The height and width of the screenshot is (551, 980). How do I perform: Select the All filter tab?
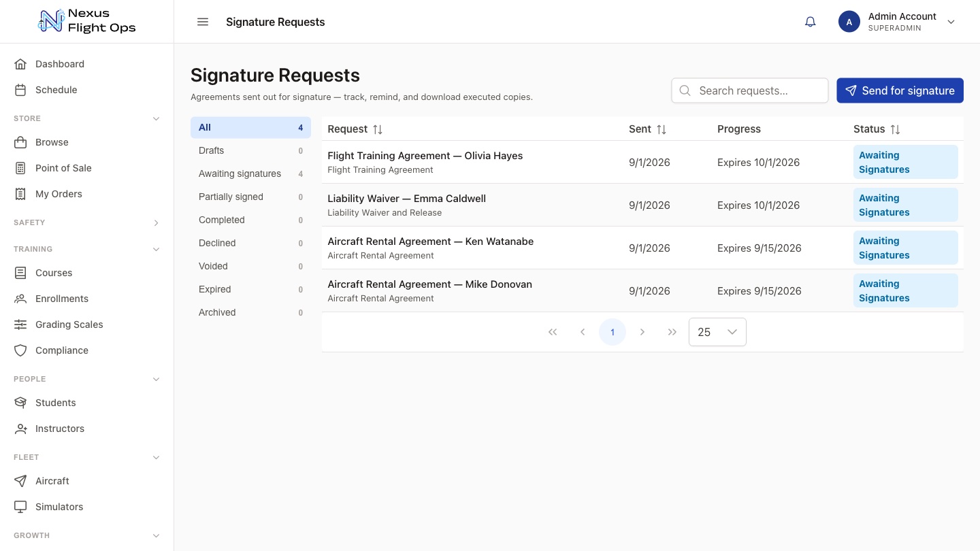tap(250, 127)
